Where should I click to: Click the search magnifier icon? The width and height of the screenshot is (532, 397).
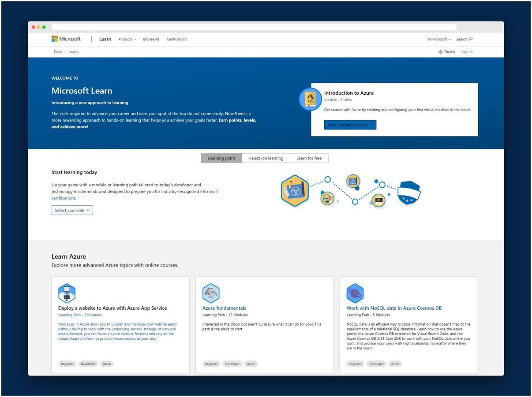click(471, 39)
